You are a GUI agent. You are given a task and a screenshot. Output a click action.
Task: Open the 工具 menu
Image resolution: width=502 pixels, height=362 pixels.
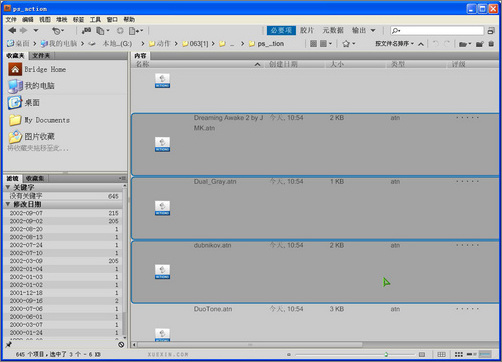coord(95,20)
